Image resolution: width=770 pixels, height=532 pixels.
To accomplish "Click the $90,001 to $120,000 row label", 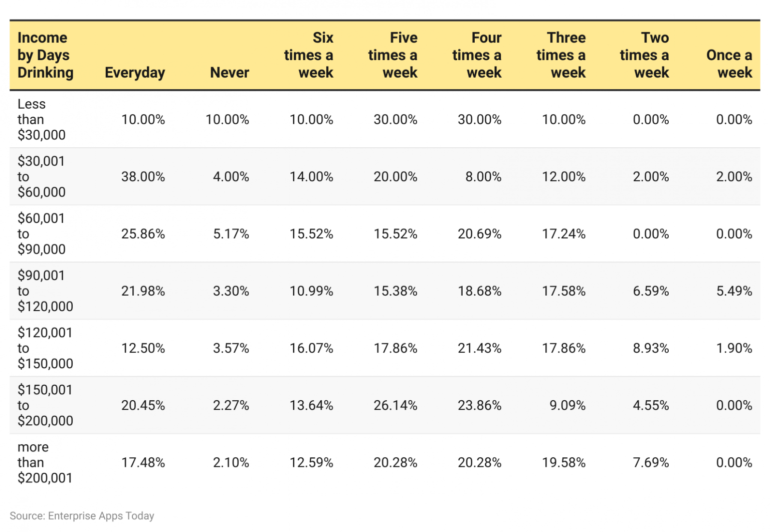I will coord(45,291).
